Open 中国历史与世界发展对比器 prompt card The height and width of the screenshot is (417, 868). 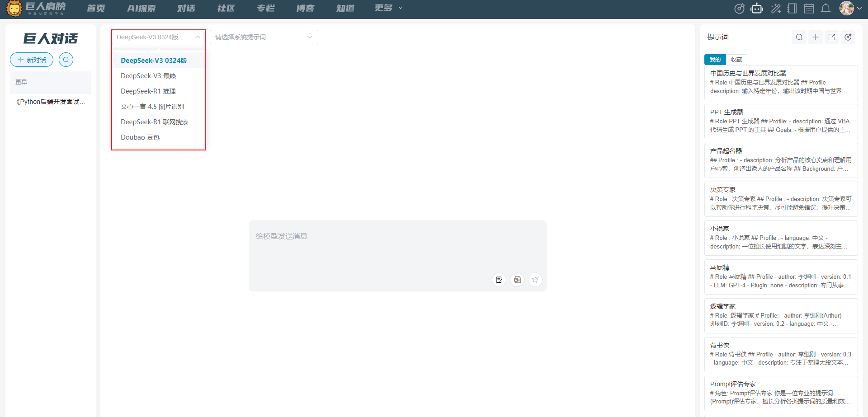tap(781, 83)
